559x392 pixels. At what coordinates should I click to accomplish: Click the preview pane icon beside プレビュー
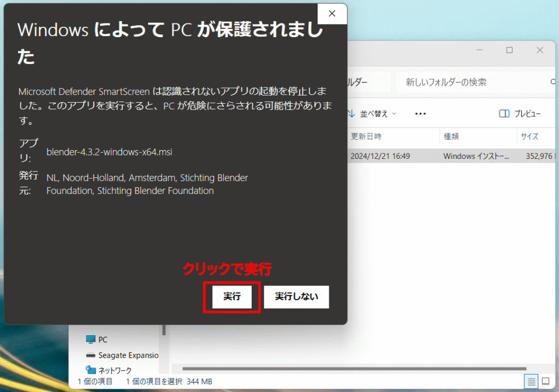coord(504,114)
